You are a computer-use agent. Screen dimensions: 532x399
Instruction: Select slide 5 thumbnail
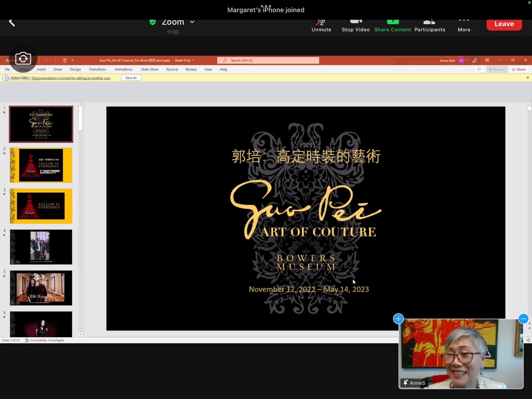tap(41, 288)
